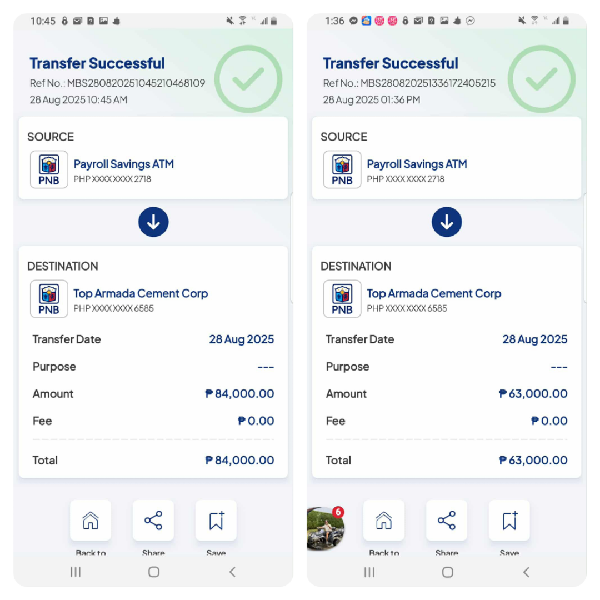Select Top Armada Cement Corp on ₱84,000.00 receipt
Image resolution: width=600 pixels, height=600 pixels.
pos(141,294)
